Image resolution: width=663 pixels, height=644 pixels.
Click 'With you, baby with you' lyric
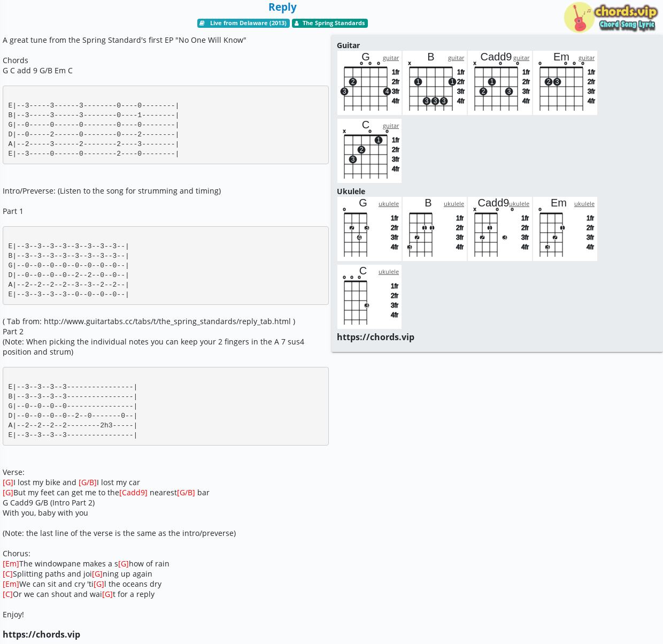[x=45, y=513]
